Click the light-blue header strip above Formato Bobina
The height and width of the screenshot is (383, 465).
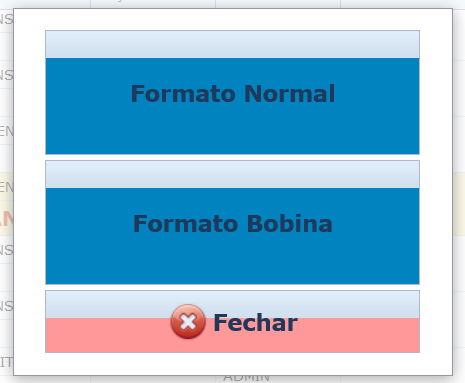pyautogui.click(x=232, y=174)
